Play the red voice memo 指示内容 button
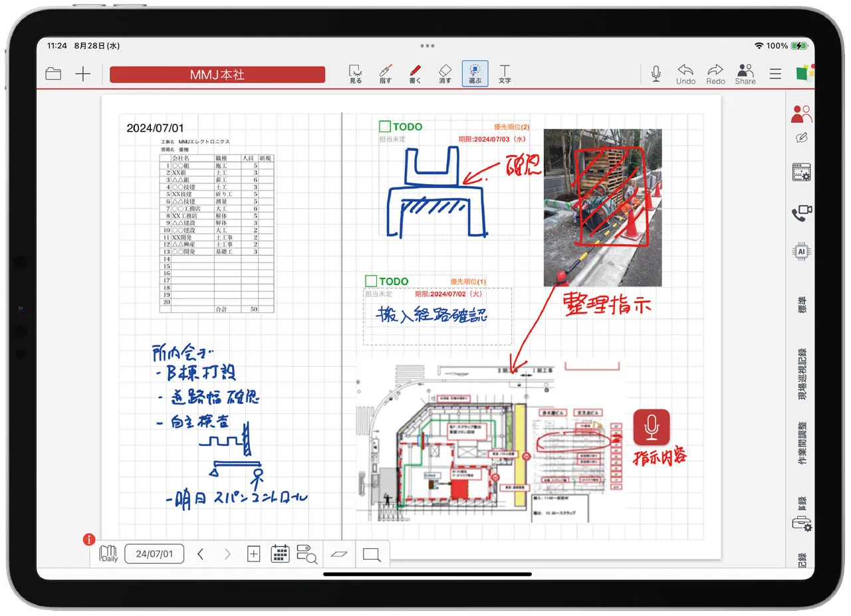This screenshot has width=851, height=616. coord(652,427)
